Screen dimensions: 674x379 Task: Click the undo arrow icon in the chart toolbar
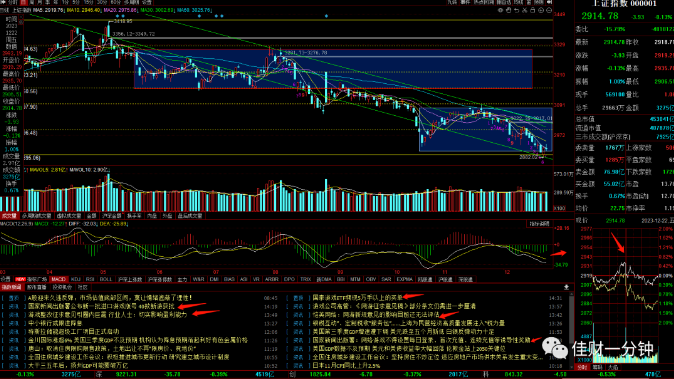point(517,10)
